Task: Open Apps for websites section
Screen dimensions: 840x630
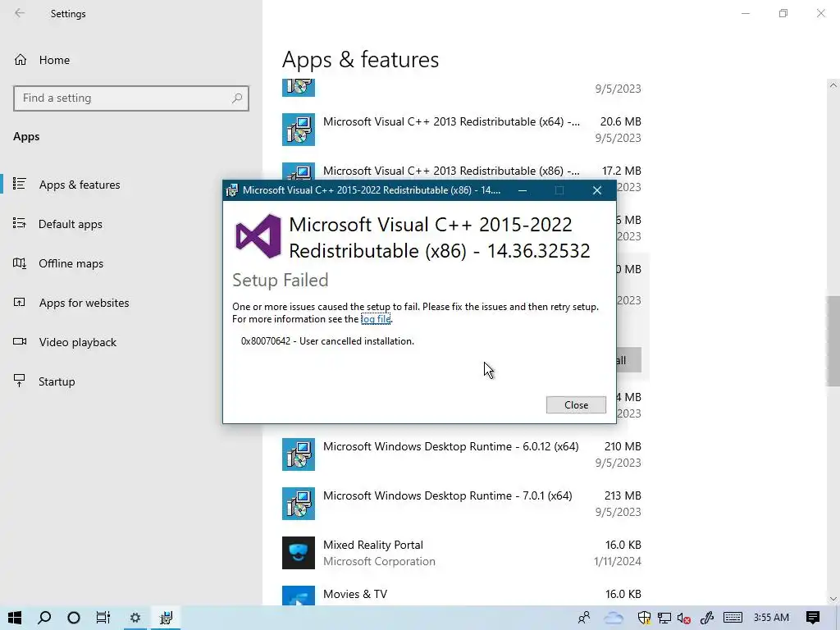Action: 84,303
